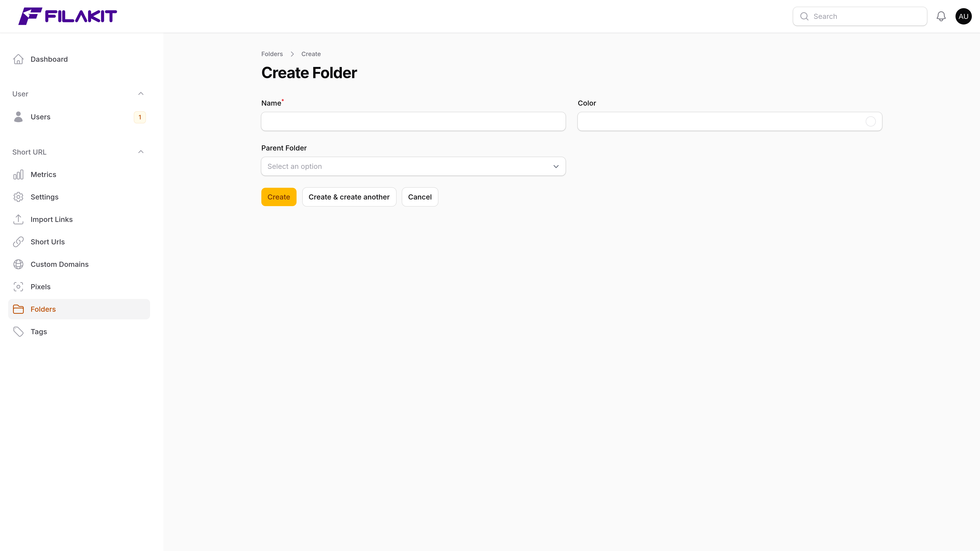980x551 pixels.
Task: Open the Parent Folder dropdown
Action: (413, 166)
